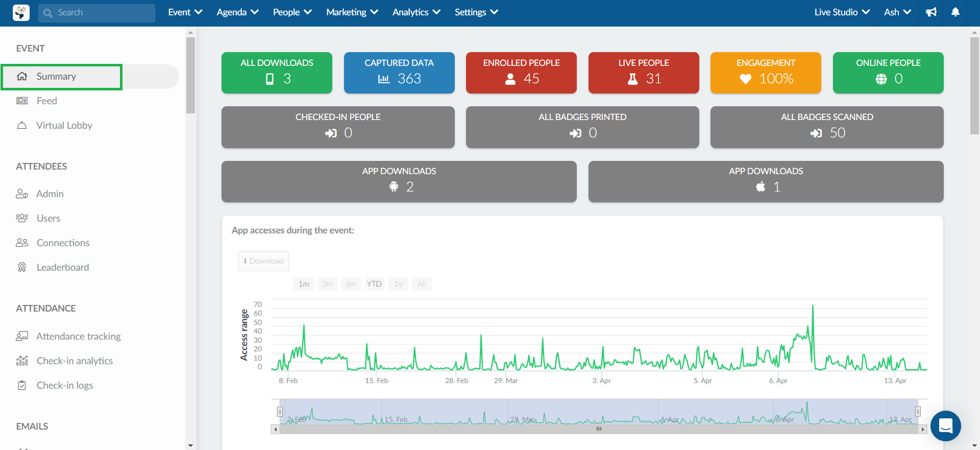Select the 6m chart range
Screen dimensions: 980x450
[x=351, y=284]
